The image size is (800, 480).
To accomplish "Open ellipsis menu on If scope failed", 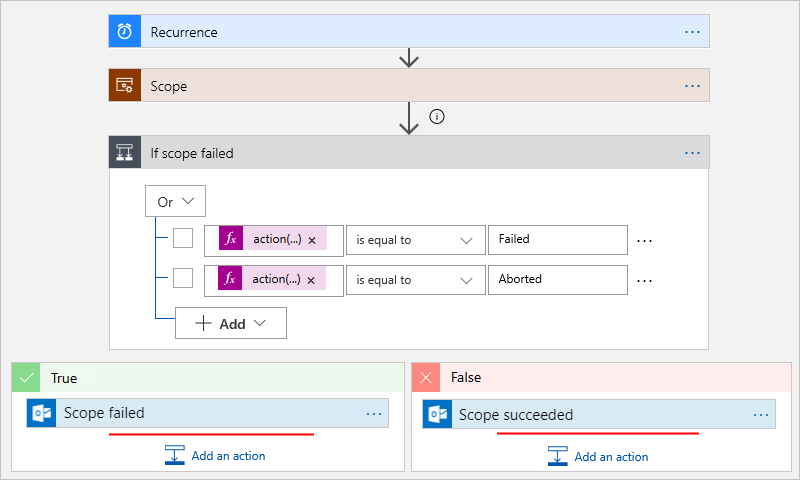I will click(x=692, y=153).
